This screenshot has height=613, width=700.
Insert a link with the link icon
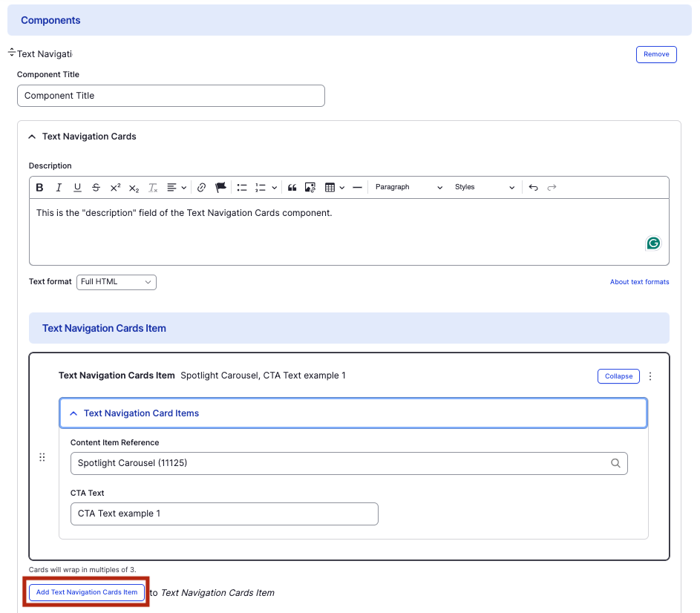pyautogui.click(x=201, y=188)
